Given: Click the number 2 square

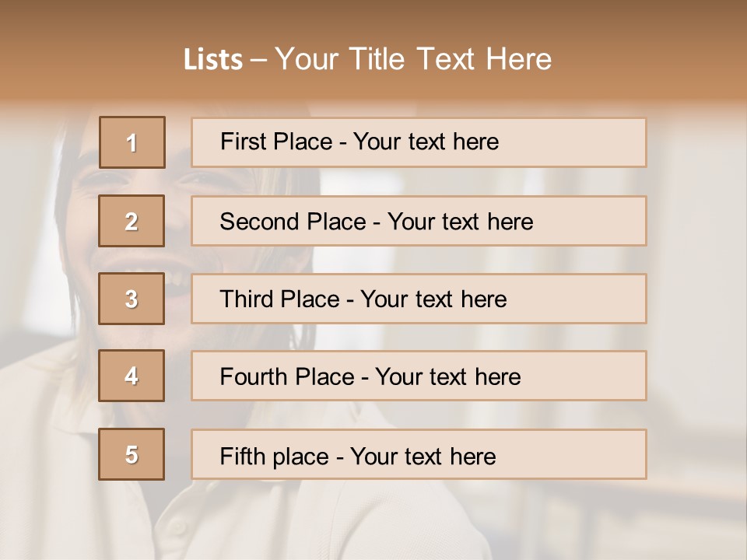Looking at the screenshot, I should click(132, 221).
